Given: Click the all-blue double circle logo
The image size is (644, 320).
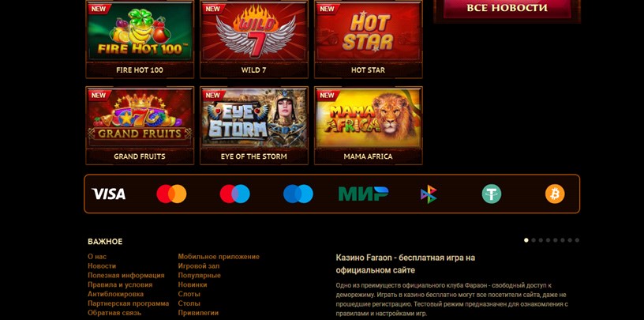Looking at the screenshot, I should (298, 194).
